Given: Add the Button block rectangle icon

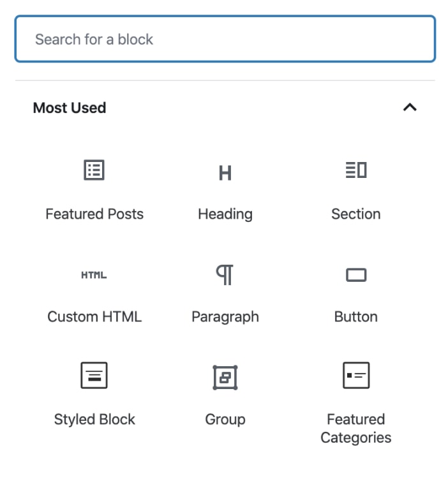Looking at the screenshot, I should tap(356, 275).
